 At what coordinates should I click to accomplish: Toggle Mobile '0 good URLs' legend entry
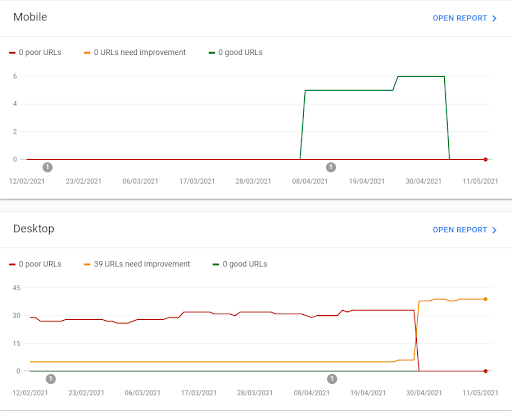pos(236,52)
